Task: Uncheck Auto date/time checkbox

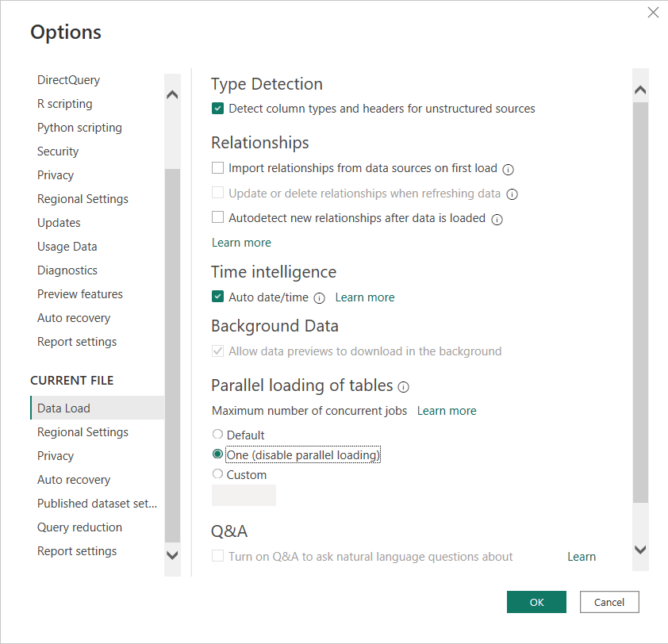Action: coord(217,297)
